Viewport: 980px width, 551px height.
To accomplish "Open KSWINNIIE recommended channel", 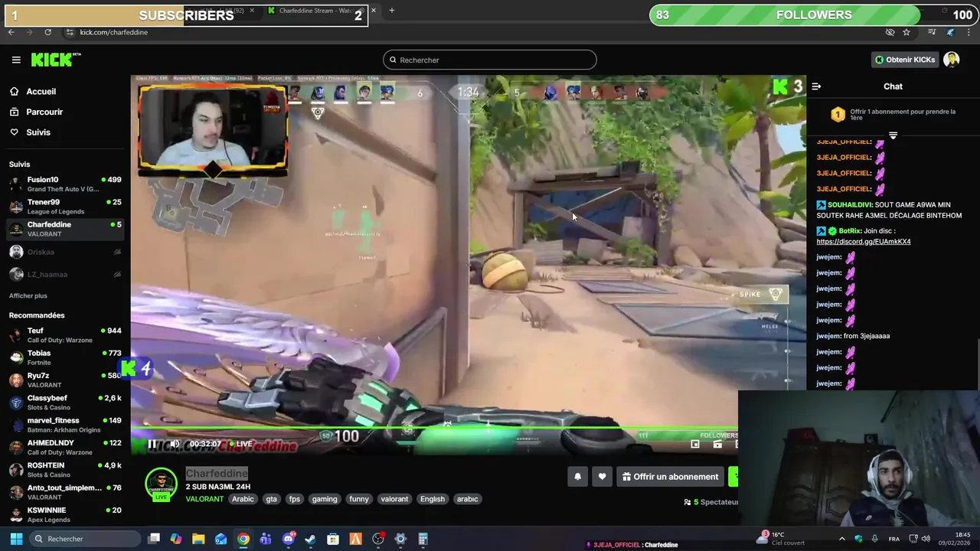I will click(x=65, y=515).
